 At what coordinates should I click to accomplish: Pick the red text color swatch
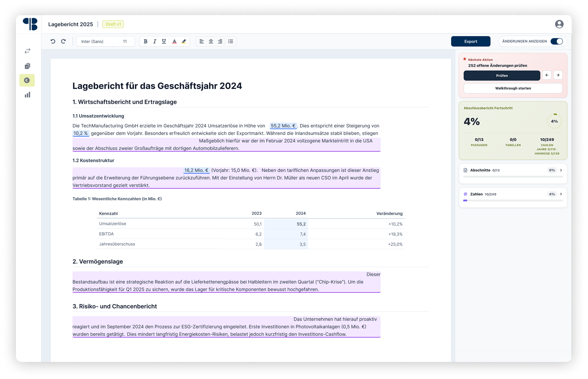point(174,41)
